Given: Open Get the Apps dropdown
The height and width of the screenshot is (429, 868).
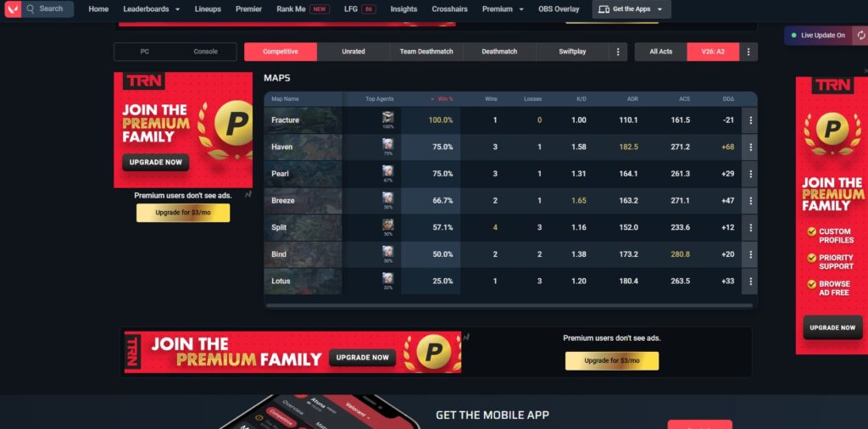Looking at the screenshot, I should pyautogui.click(x=631, y=9).
